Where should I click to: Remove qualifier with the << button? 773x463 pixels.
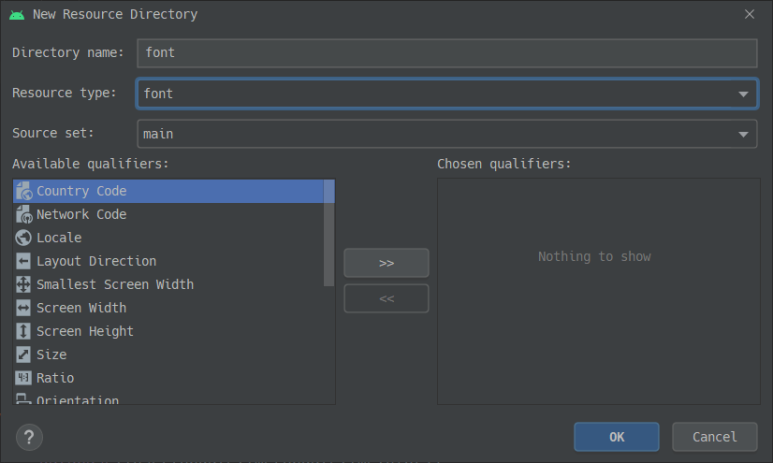pos(386,298)
